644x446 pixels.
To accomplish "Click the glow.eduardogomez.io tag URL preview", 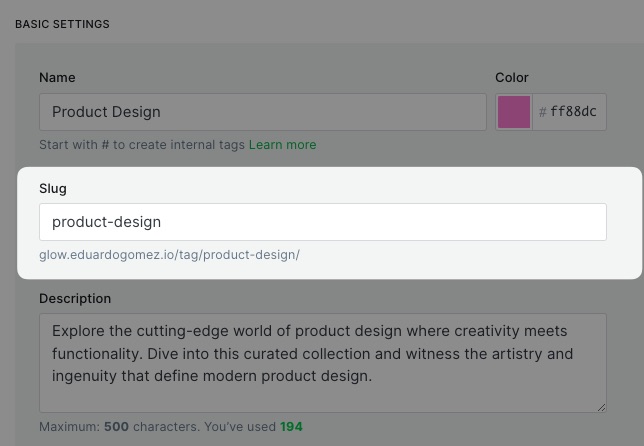I will pyautogui.click(x=170, y=255).
